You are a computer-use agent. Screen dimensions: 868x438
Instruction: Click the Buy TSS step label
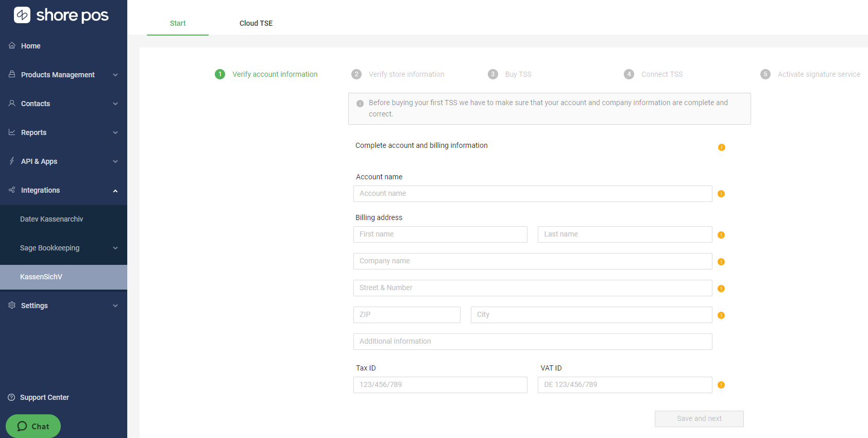[x=518, y=74]
